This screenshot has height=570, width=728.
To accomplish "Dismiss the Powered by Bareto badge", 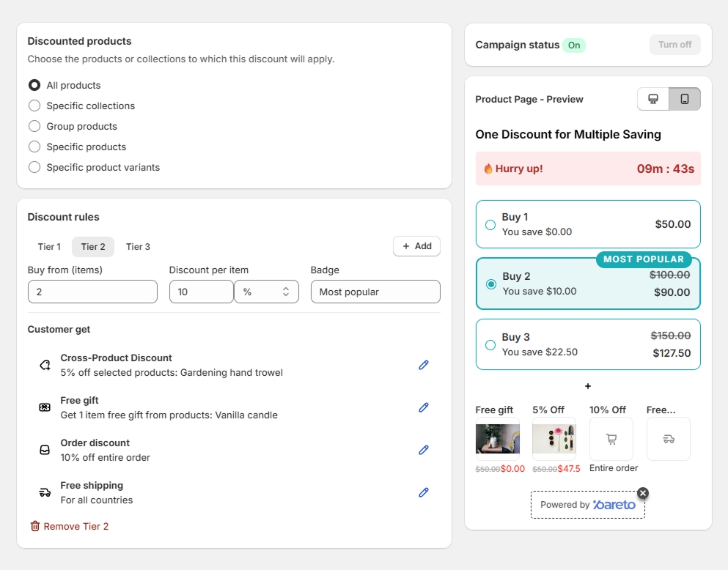I will pos(643,493).
